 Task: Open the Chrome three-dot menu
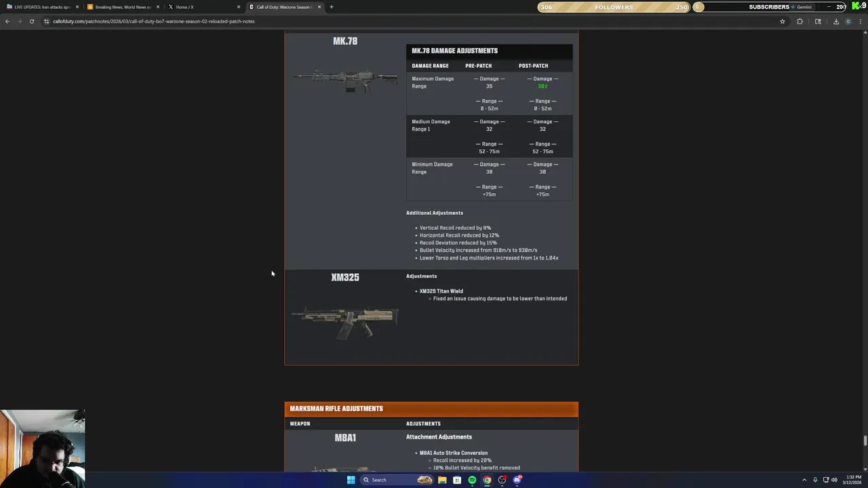tap(861, 21)
